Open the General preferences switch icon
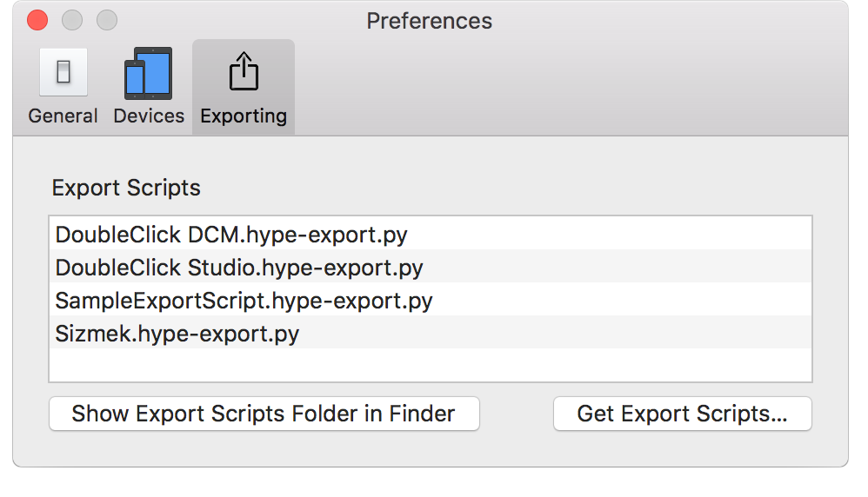Image resolution: width=868 pixels, height=497 pixels. click(x=63, y=73)
